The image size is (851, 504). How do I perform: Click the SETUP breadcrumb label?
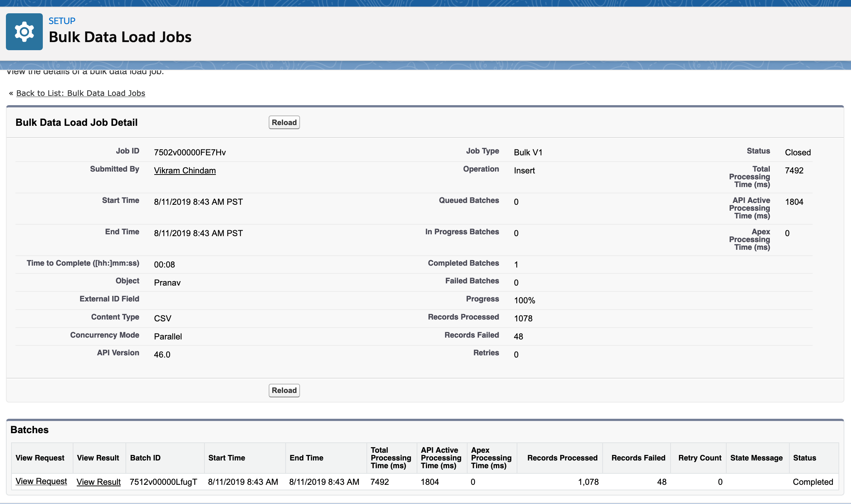click(x=62, y=21)
